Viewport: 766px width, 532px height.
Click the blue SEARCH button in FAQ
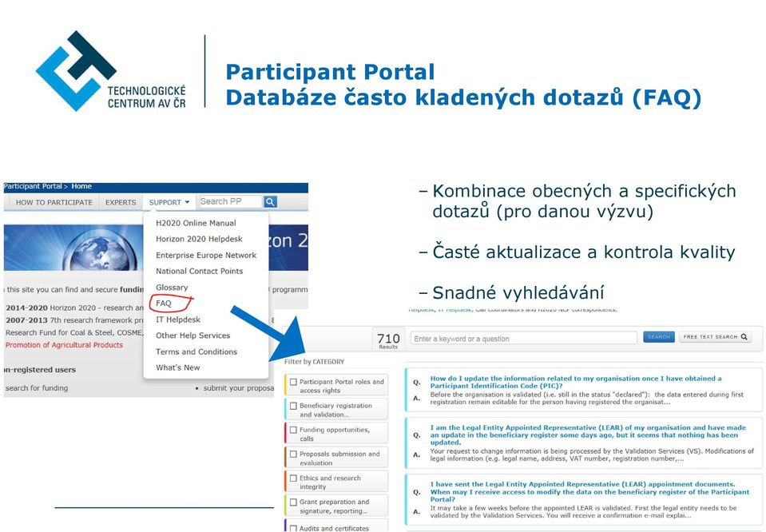click(x=658, y=337)
